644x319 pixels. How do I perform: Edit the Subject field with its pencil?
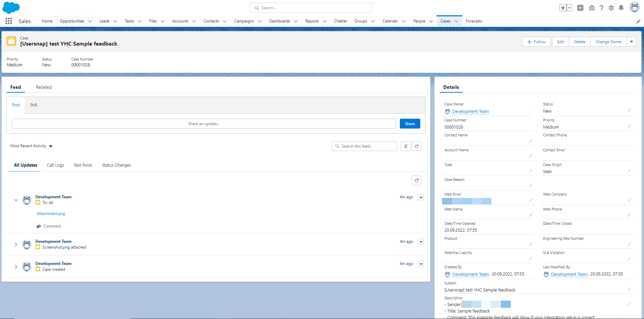(x=629, y=289)
